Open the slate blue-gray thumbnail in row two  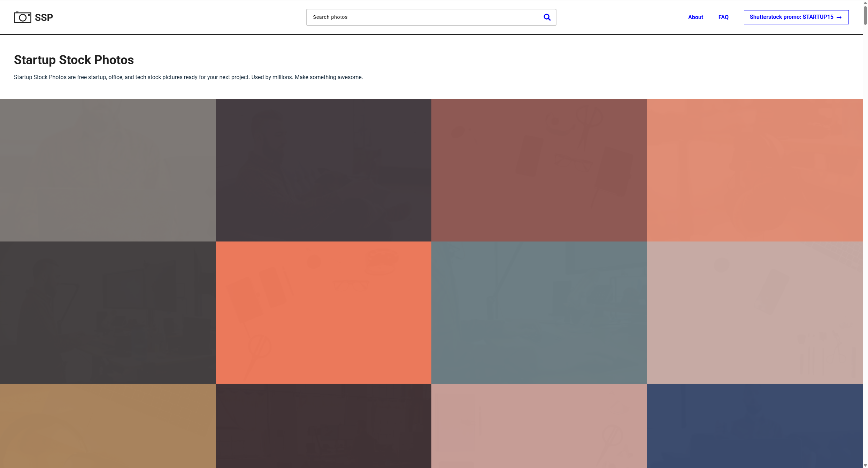(539, 313)
